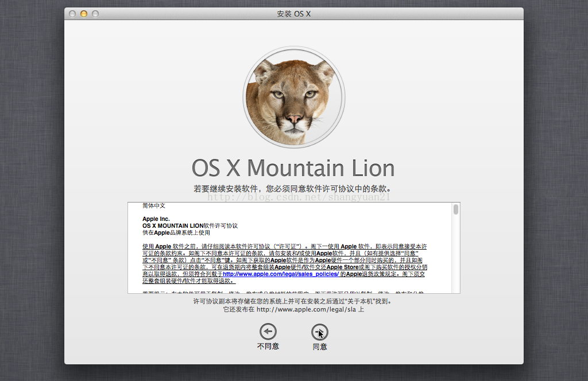
Task: Click the "简体中文" language line
Action: tap(154, 205)
